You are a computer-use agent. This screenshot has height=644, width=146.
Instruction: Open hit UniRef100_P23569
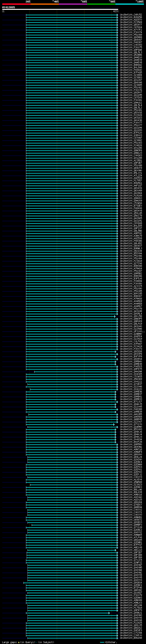(131, 22)
